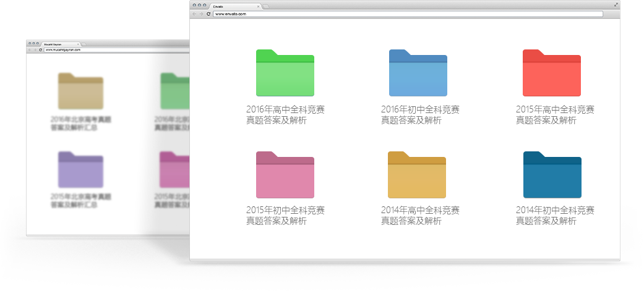Click the purple 2015年北京高考真题 folder in back window
The width and height of the screenshot is (644, 291).
click(x=80, y=170)
